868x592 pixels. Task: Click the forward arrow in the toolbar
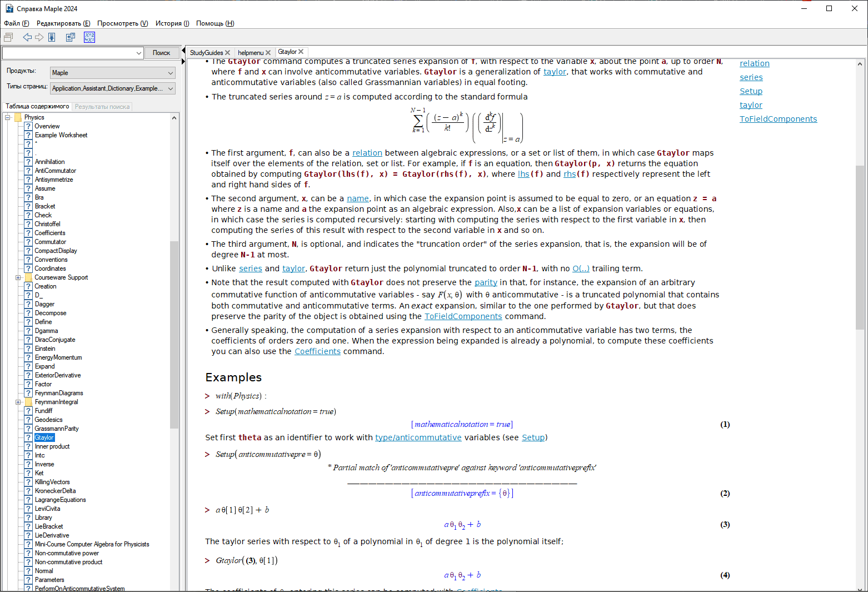point(39,37)
